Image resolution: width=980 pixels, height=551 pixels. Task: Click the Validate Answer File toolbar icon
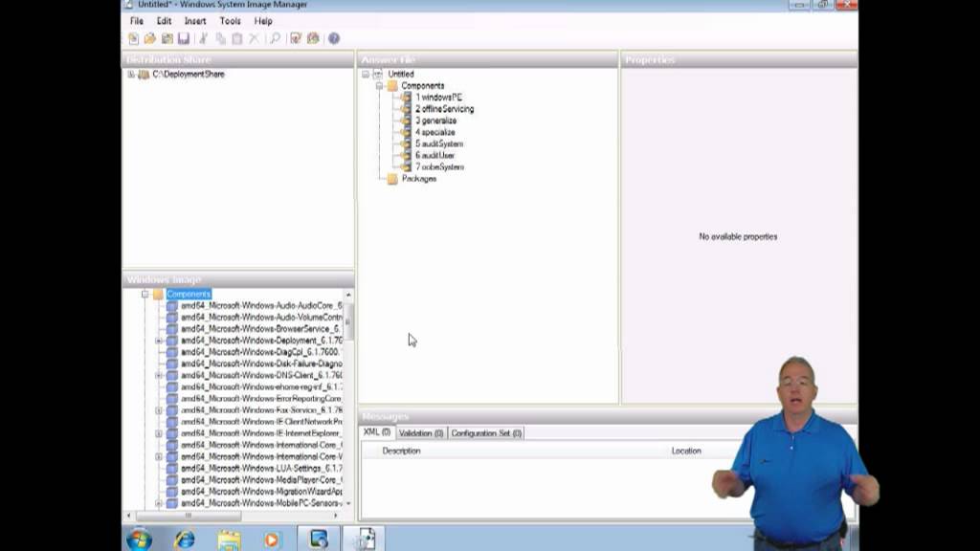(x=296, y=38)
